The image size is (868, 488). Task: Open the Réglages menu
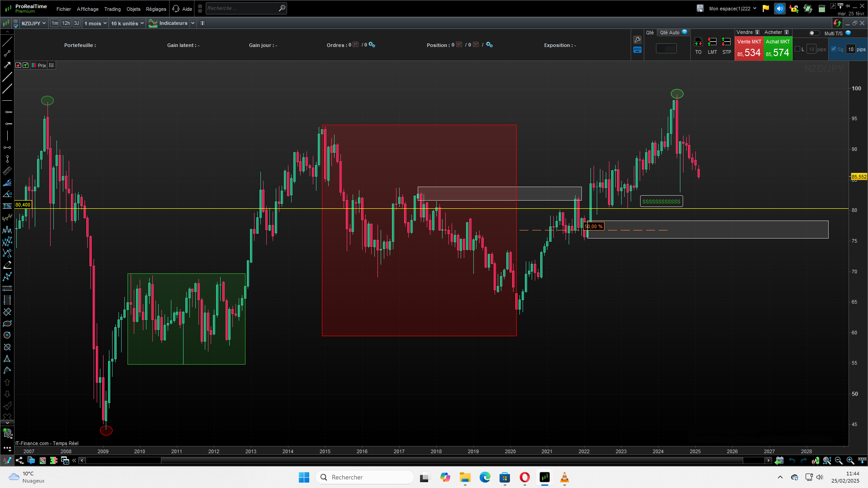click(x=156, y=9)
